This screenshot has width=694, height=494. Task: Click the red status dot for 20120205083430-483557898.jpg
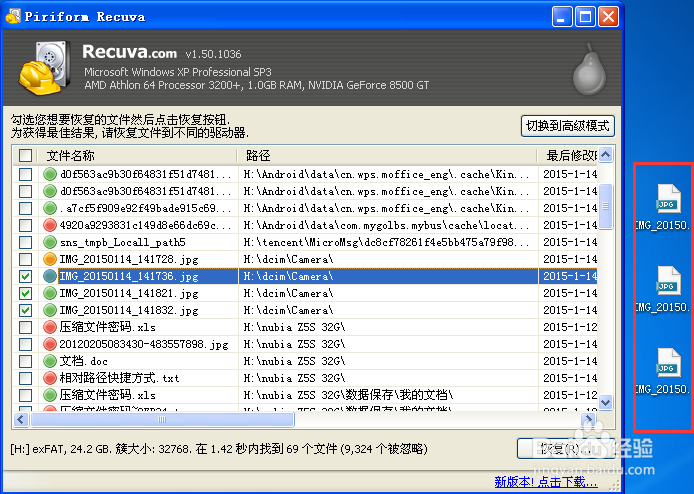point(50,344)
